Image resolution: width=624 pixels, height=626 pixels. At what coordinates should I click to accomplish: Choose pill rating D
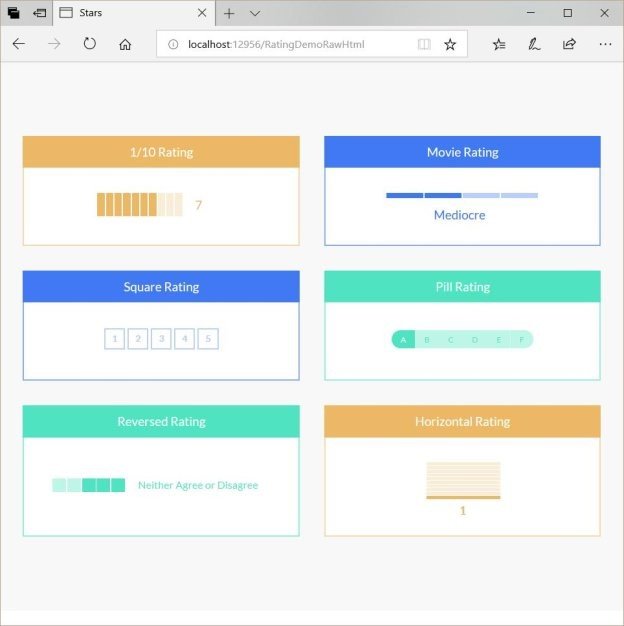click(x=474, y=339)
